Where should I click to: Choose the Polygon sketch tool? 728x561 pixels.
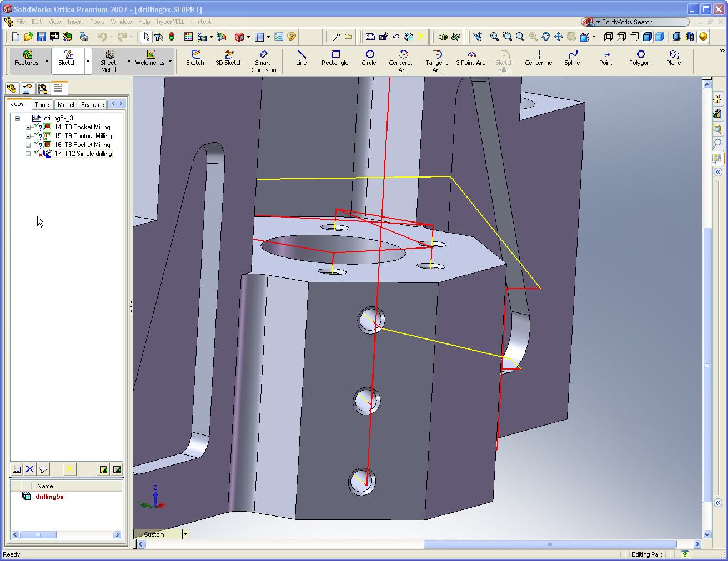click(x=640, y=58)
